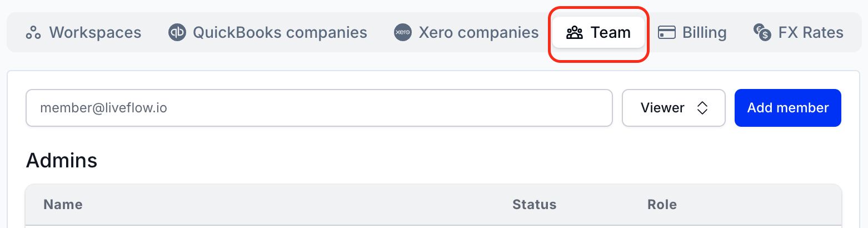Open the Viewer role dropdown
The height and width of the screenshot is (228, 868).
[x=674, y=108]
